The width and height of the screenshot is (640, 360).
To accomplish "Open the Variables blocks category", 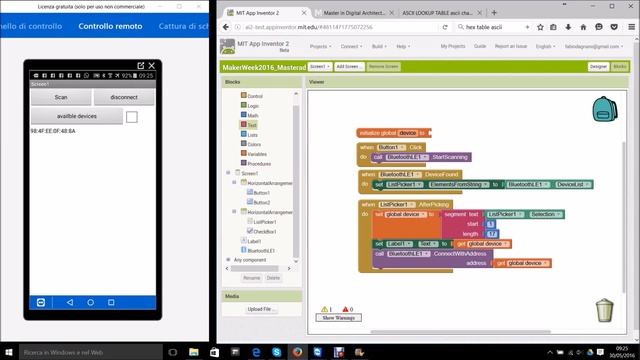I will click(x=253, y=154).
